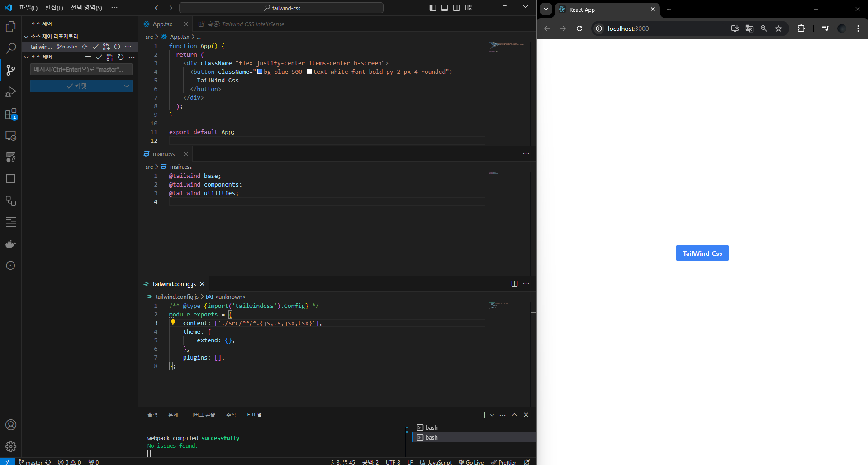Open the new terminal profile dropdown arrow

[492, 415]
